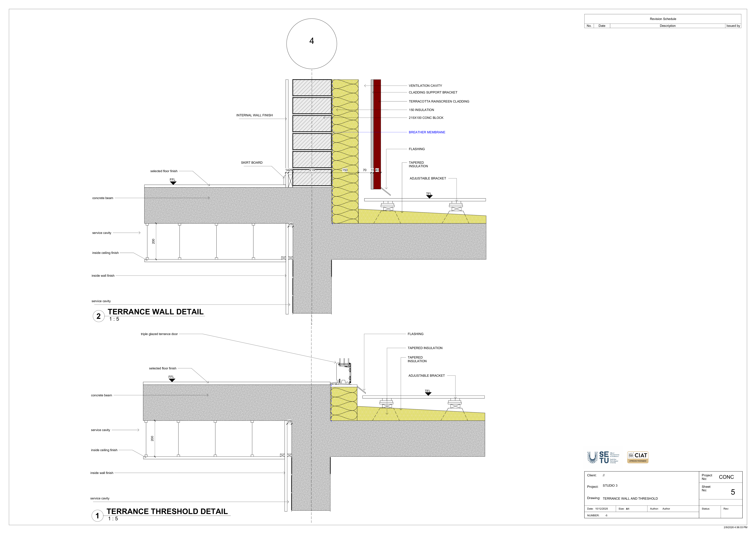Click the TERRANCE WALL DETAIL title
This screenshot has width=756, height=534.
coord(155,312)
